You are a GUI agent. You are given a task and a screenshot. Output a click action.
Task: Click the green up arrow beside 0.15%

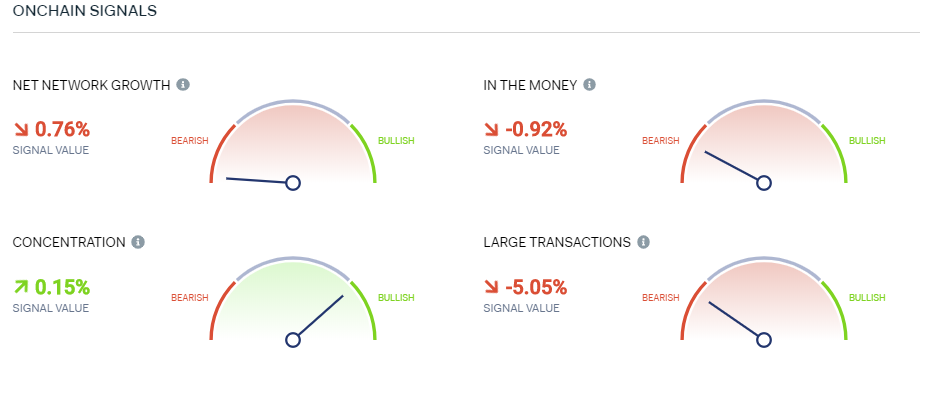tap(21, 287)
